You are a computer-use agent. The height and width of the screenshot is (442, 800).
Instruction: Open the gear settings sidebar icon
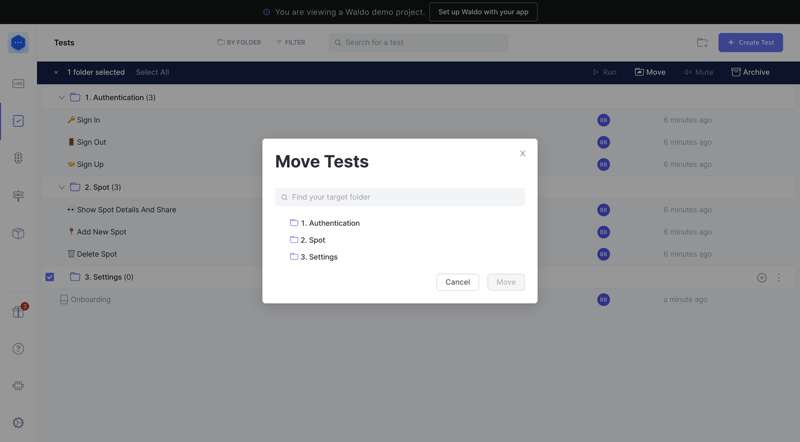[x=18, y=423]
